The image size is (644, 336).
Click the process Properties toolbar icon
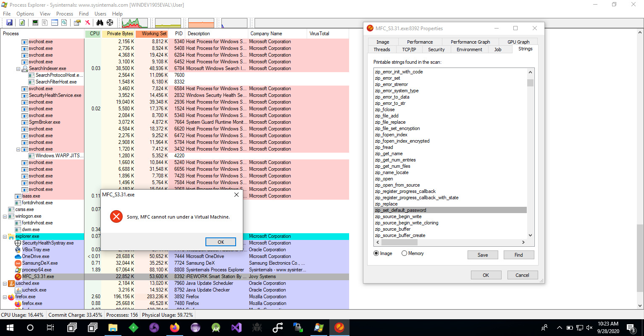77,23
